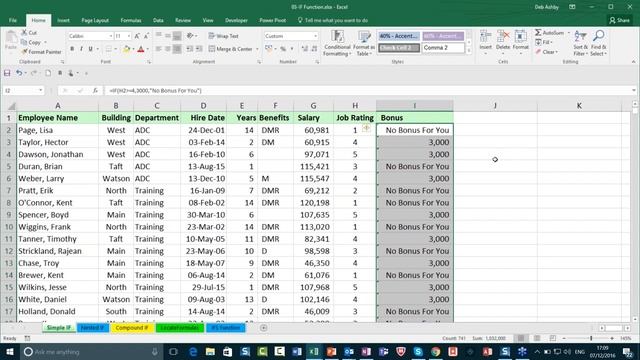The height and width of the screenshot is (360, 640).
Task: Toggle Wrap Text on
Action: (223, 36)
